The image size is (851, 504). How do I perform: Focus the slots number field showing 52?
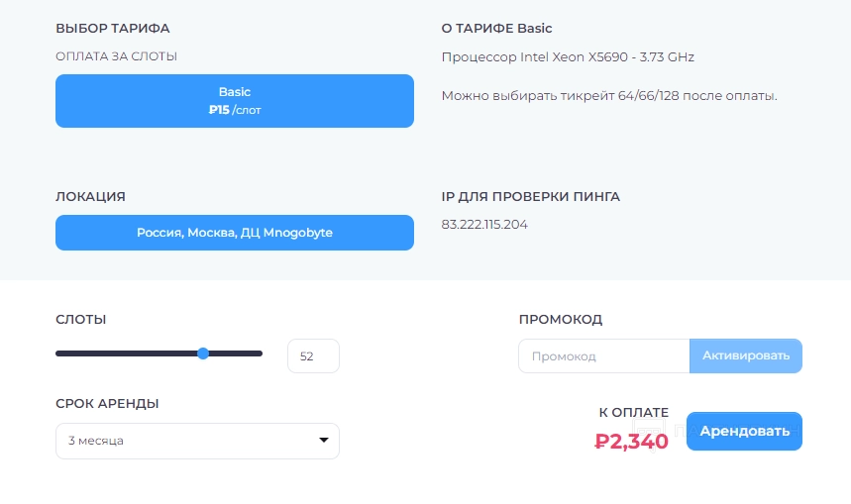[312, 356]
